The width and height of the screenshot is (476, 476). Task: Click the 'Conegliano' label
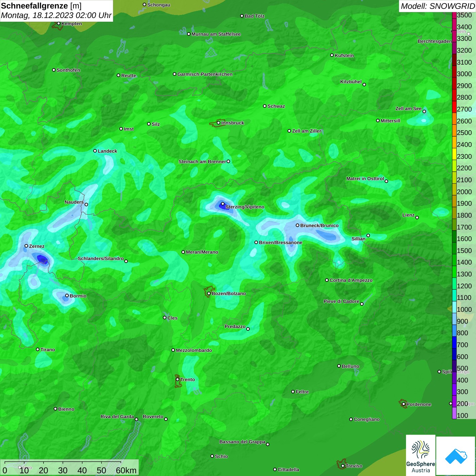pyautogui.click(x=367, y=419)
